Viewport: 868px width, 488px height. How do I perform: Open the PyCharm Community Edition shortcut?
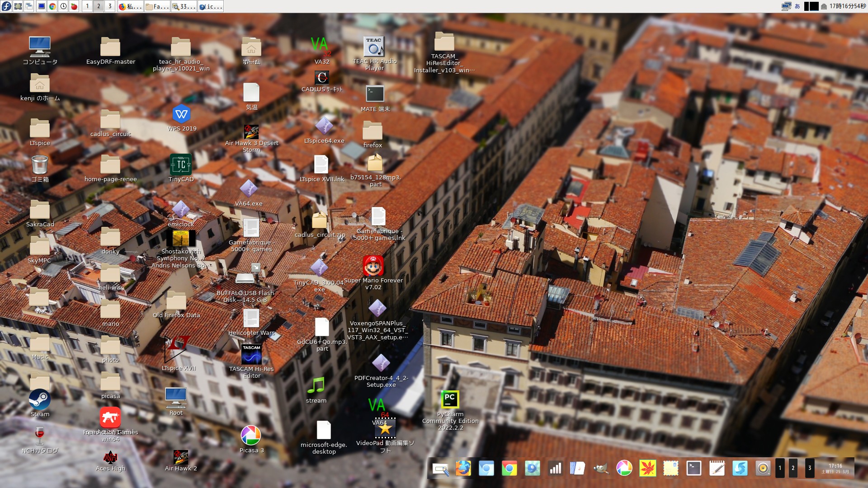click(x=450, y=400)
